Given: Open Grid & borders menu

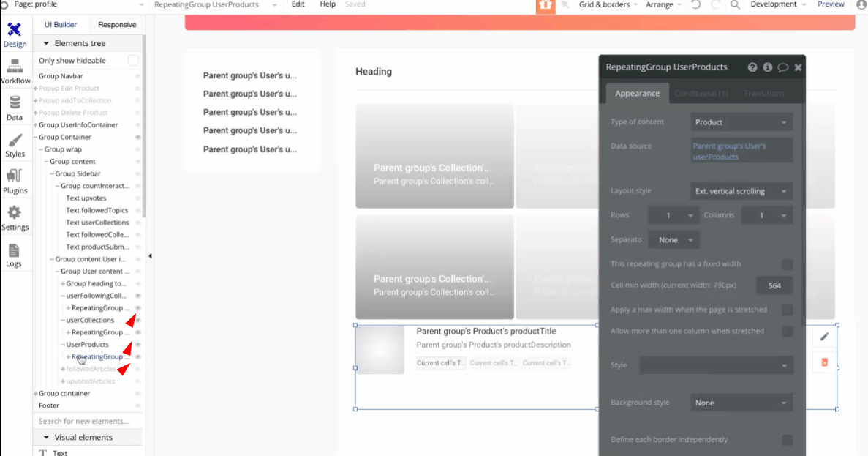Looking at the screenshot, I should 608,4.
